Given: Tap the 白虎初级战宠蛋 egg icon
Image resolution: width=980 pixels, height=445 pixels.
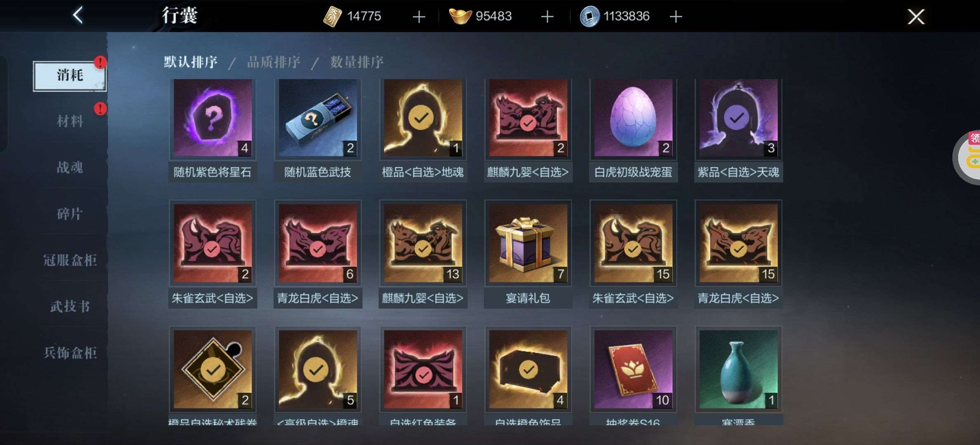Looking at the screenshot, I should (x=633, y=118).
